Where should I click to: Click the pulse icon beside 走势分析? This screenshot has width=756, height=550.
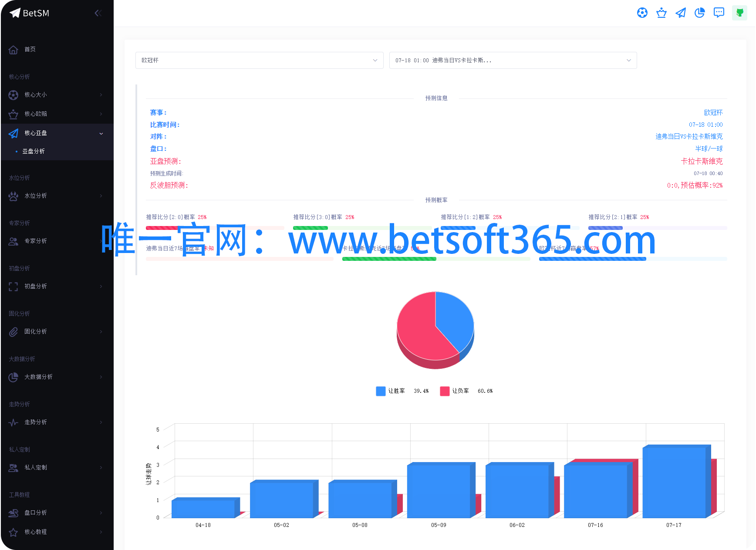click(x=13, y=422)
